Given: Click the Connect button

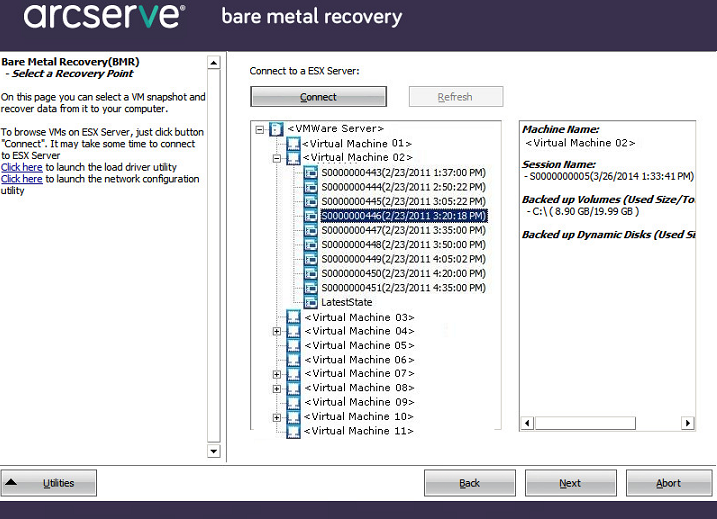Looking at the screenshot, I should point(318,97).
